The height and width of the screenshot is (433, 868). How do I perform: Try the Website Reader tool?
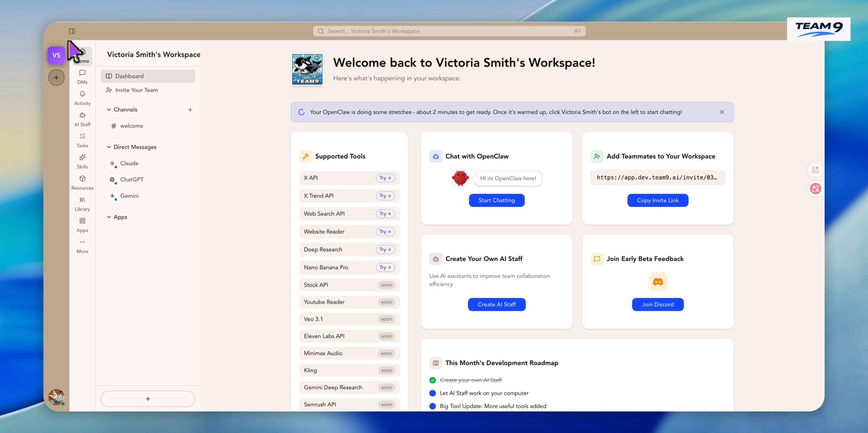click(386, 232)
